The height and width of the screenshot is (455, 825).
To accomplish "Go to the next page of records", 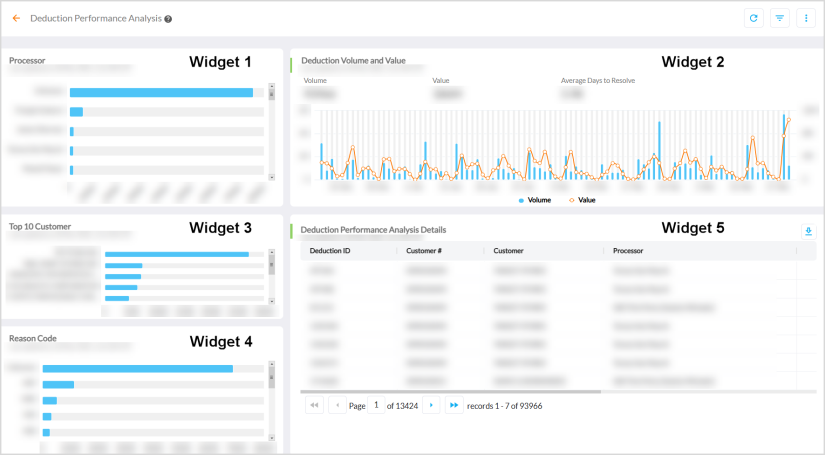I will pyautogui.click(x=431, y=405).
